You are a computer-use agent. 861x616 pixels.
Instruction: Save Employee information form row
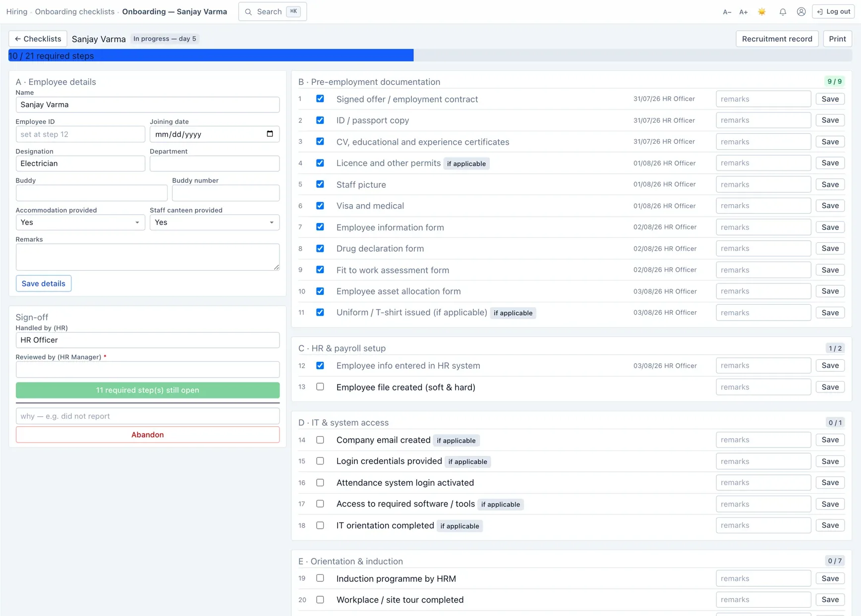pyautogui.click(x=830, y=227)
